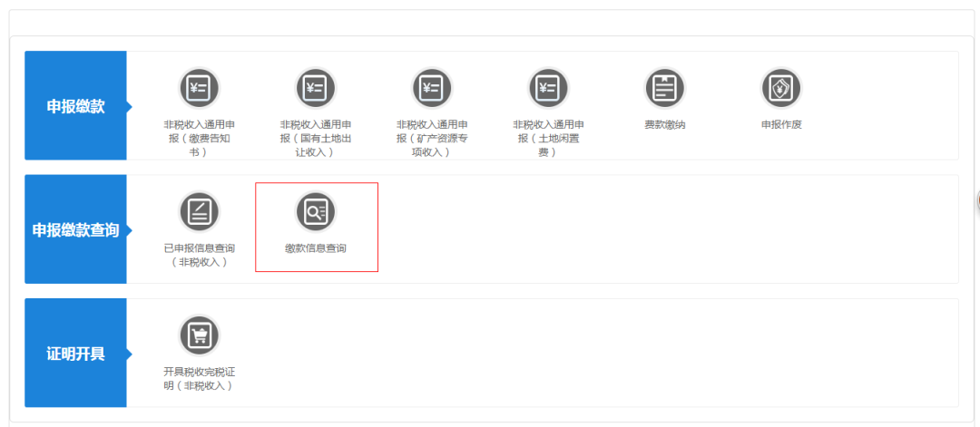Image resolution: width=980 pixels, height=427 pixels.
Task: Click label ending with 缴费告知书
Action: point(200,138)
